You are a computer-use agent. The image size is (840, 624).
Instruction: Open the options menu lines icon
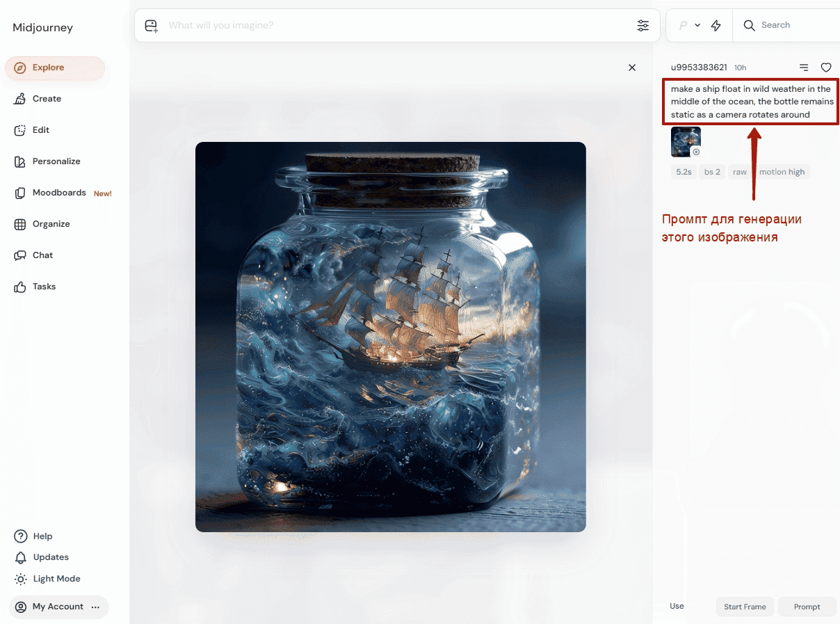(804, 67)
